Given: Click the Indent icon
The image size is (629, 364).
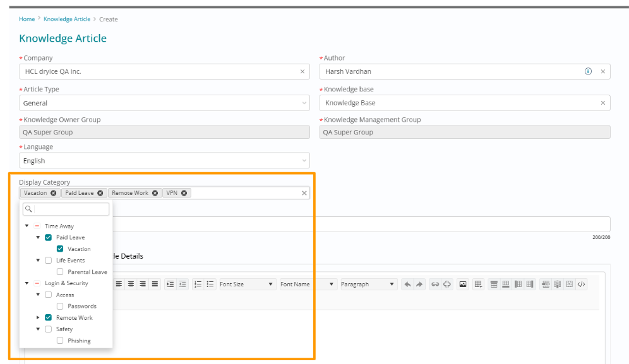Looking at the screenshot, I should (x=170, y=285).
